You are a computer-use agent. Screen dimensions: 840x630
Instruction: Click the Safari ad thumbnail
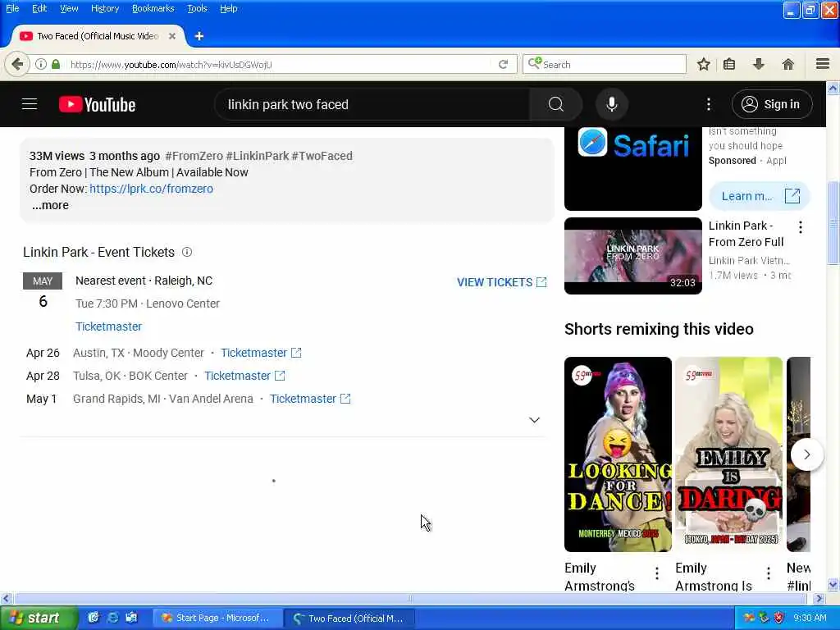(632, 169)
